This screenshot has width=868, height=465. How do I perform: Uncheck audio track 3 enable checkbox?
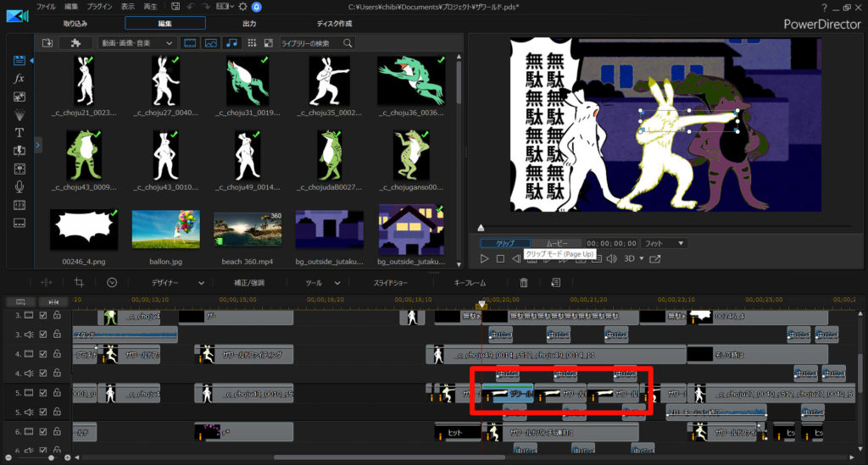[42, 335]
